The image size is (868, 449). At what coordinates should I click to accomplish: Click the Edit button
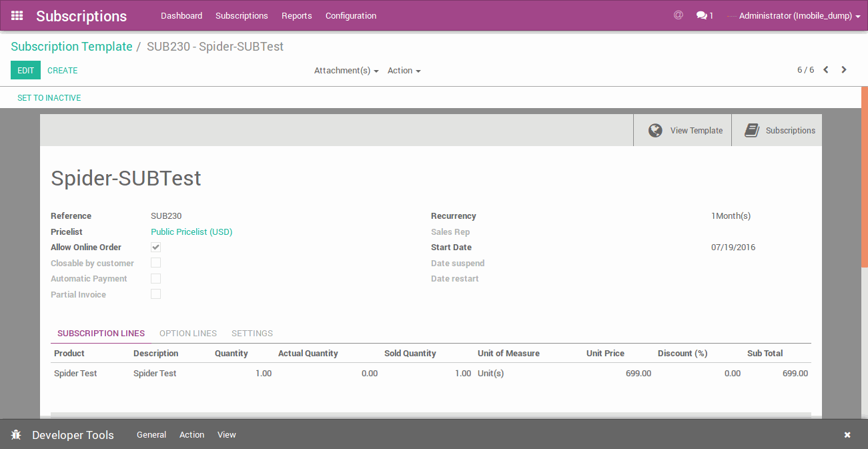(25, 70)
